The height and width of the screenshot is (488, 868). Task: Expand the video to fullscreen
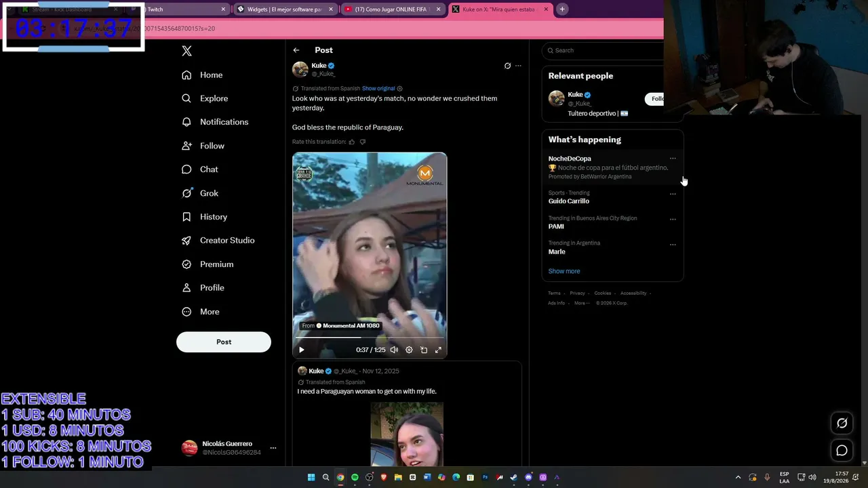pos(438,350)
